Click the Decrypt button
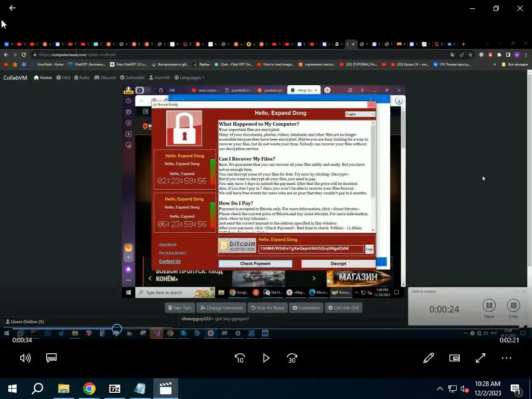Viewport: 532px width, 399px height. click(338, 263)
